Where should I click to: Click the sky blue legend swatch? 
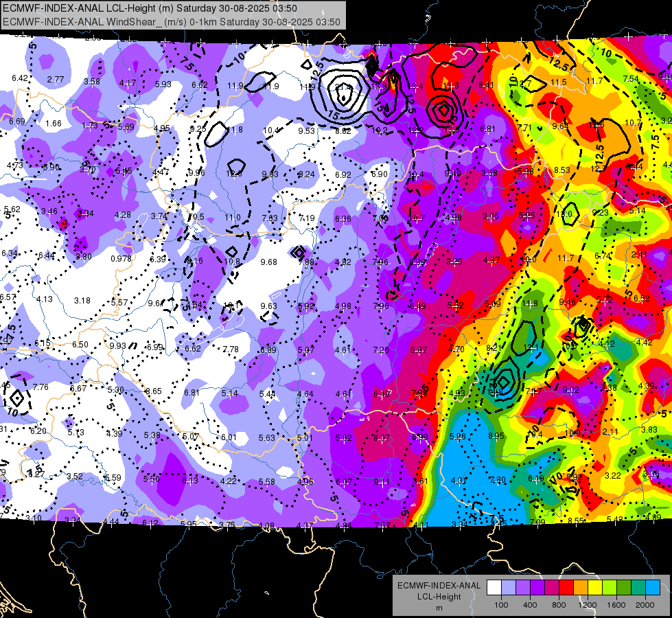click(653, 588)
